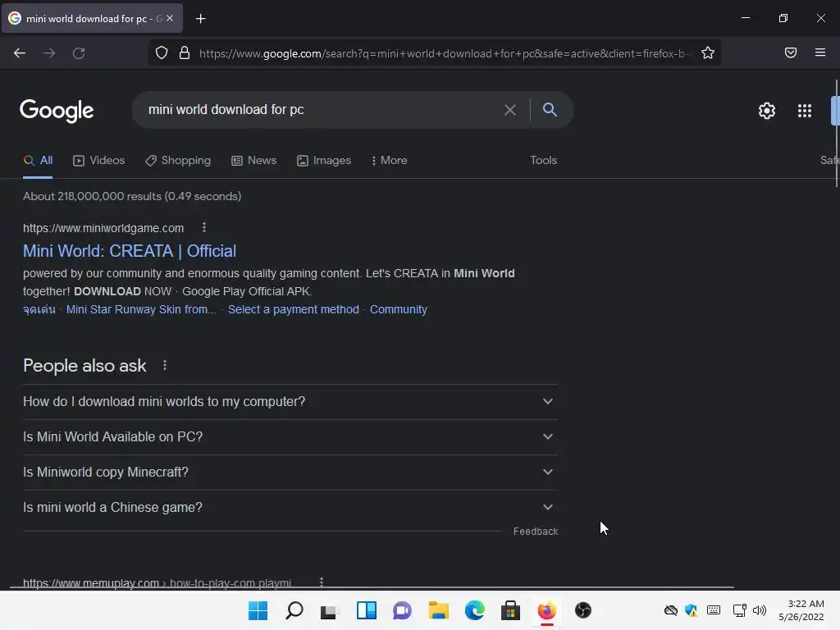This screenshot has width=840, height=630.
Task: Switch to the Shopping tab
Action: 178,160
